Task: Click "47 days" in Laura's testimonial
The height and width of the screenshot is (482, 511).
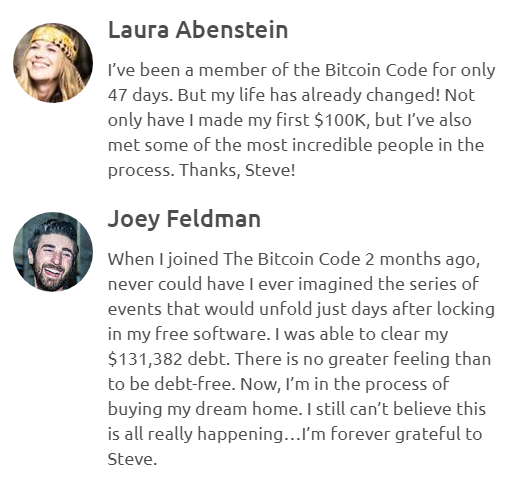Action: [140, 95]
